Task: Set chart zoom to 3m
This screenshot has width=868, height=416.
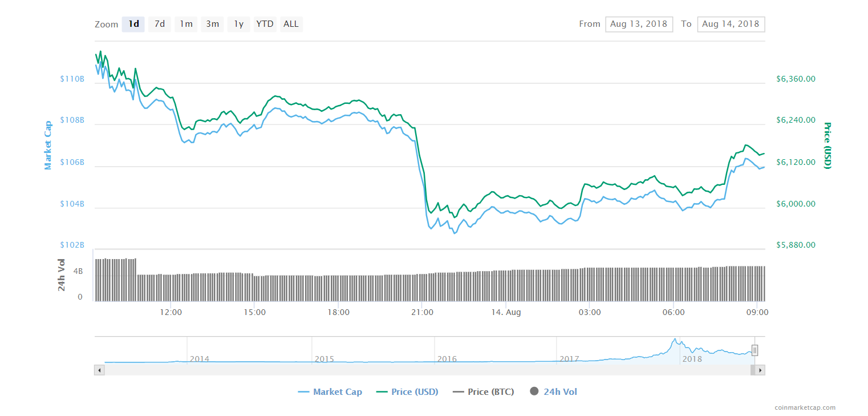Action: click(x=212, y=24)
